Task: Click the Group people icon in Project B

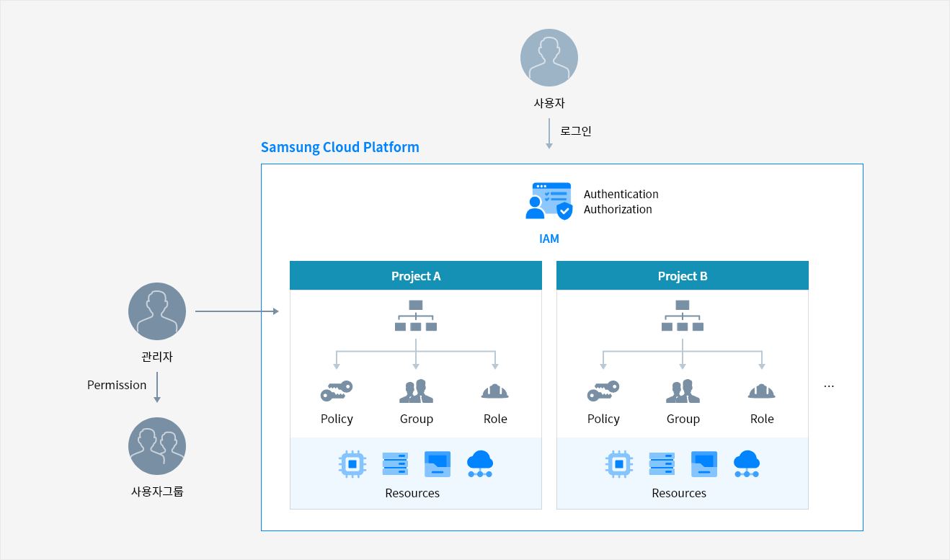Action: [x=683, y=391]
